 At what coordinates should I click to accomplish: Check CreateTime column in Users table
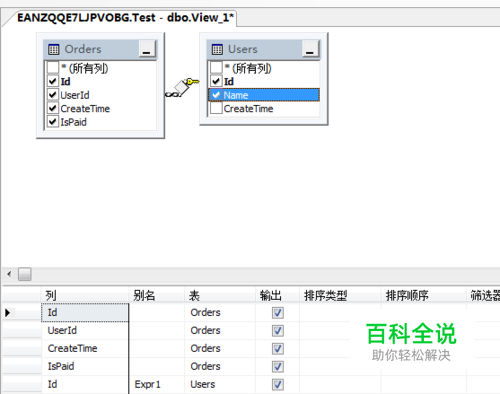click(x=216, y=108)
